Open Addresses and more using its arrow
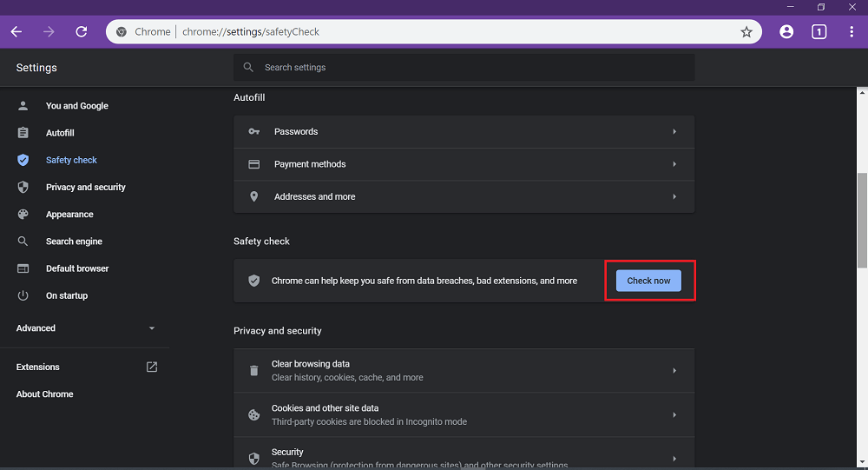Viewport: 868px width, 470px height. 674,196
